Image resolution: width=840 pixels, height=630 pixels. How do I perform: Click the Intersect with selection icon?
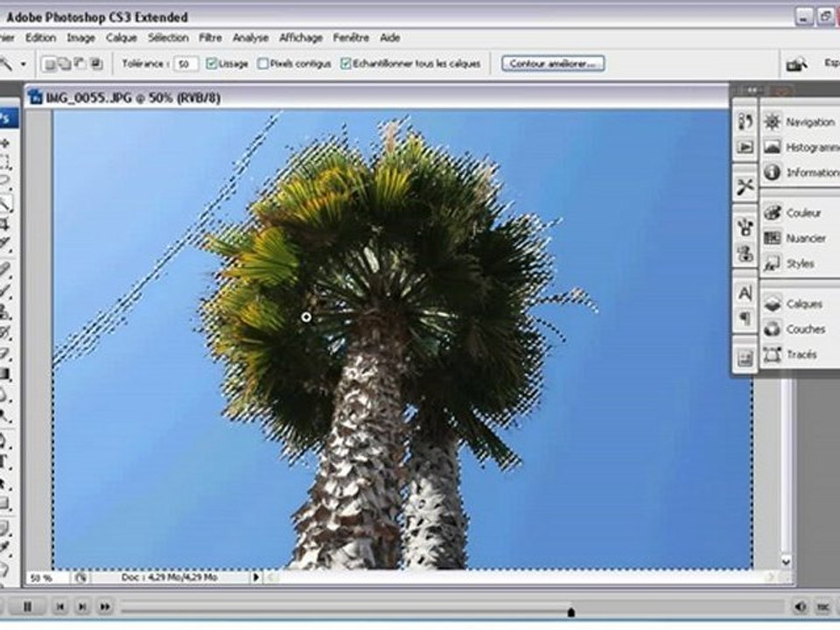97,64
